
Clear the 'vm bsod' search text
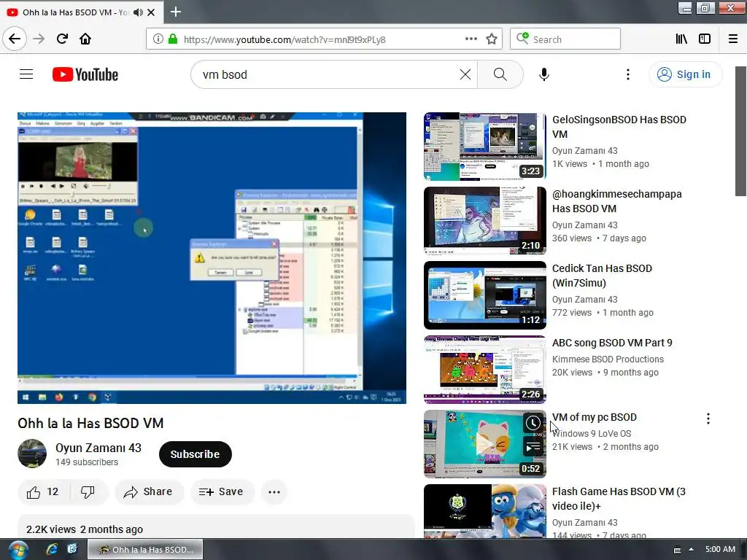465,74
